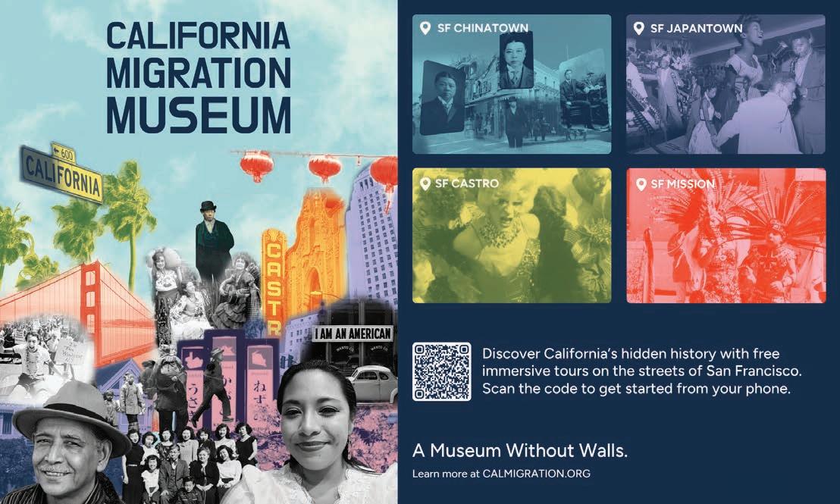Click the SF Mission location pin icon

641,184
